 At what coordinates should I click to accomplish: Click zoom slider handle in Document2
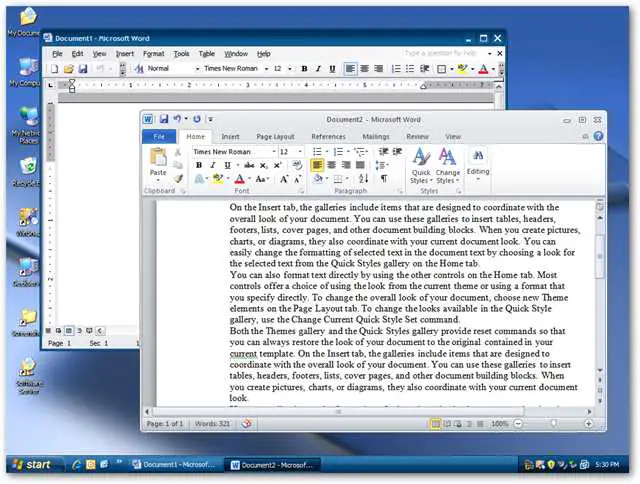coord(554,424)
